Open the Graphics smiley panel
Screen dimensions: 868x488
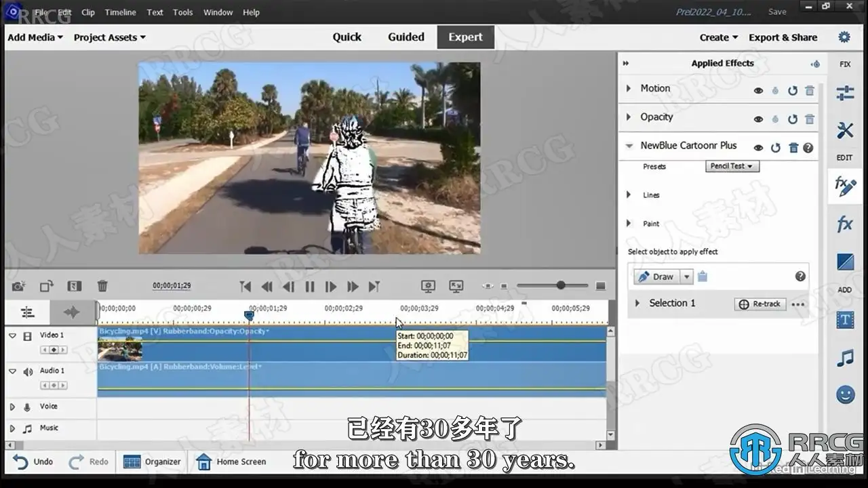point(845,394)
